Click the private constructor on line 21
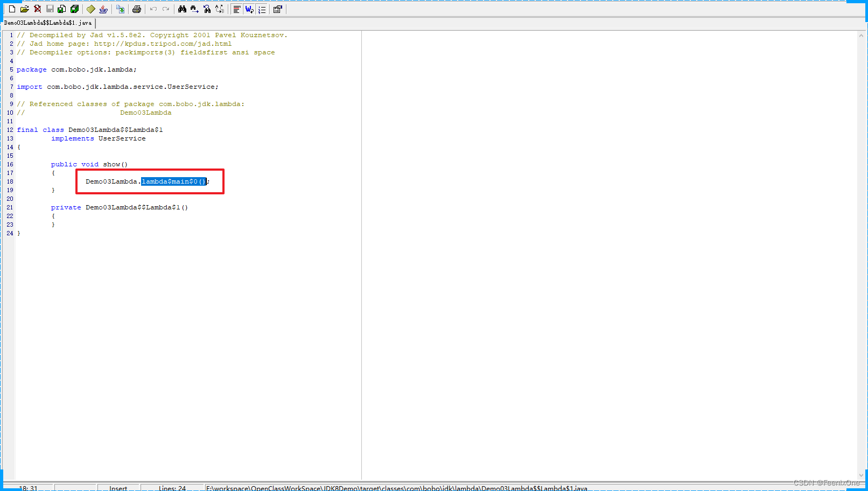Screen dimensions: 868x491 point(120,207)
